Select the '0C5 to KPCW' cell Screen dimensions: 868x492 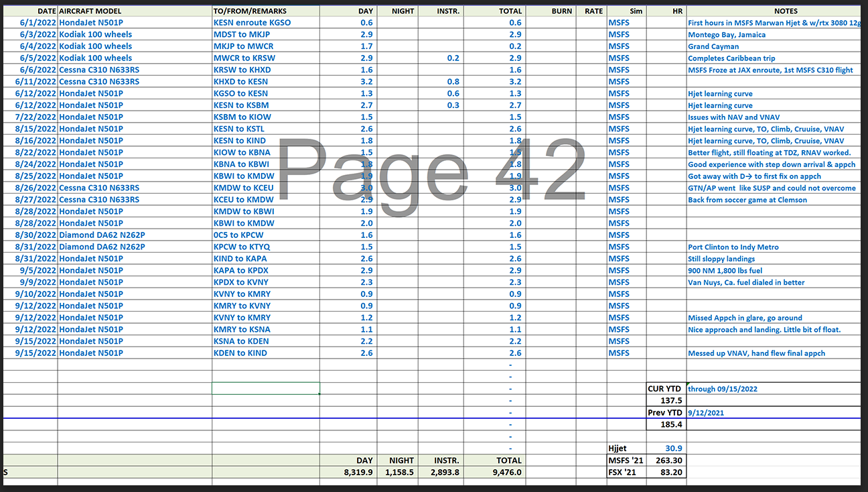pyautogui.click(x=266, y=235)
